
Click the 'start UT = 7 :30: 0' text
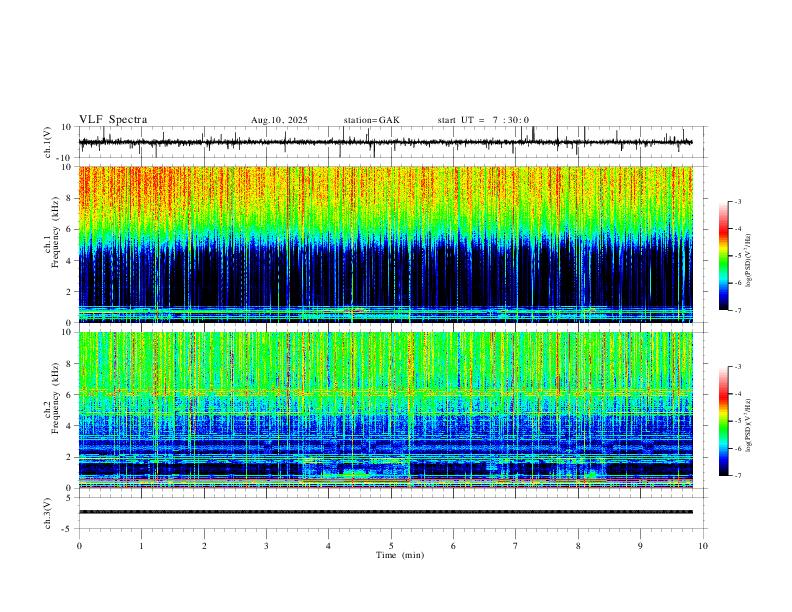click(483, 120)
